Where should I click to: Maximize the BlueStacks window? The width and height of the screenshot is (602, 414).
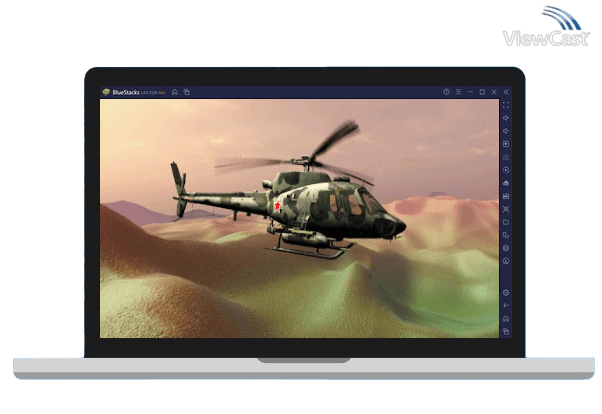(482, 92)
